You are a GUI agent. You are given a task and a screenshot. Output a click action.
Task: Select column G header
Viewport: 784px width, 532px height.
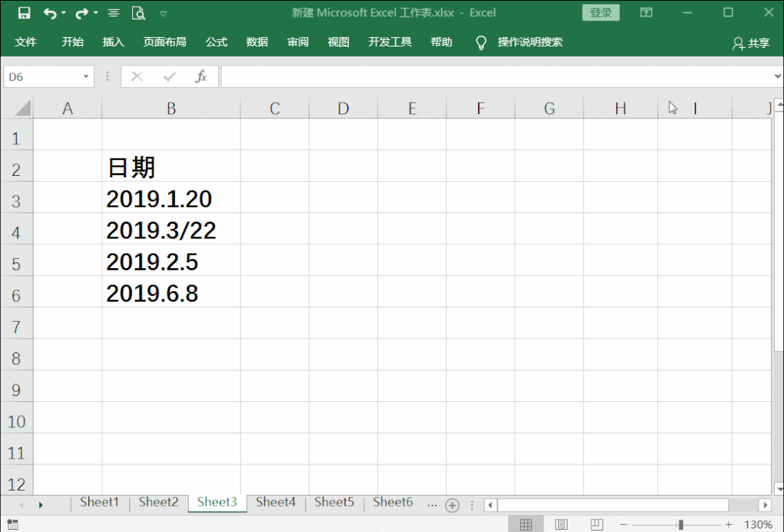549,108
